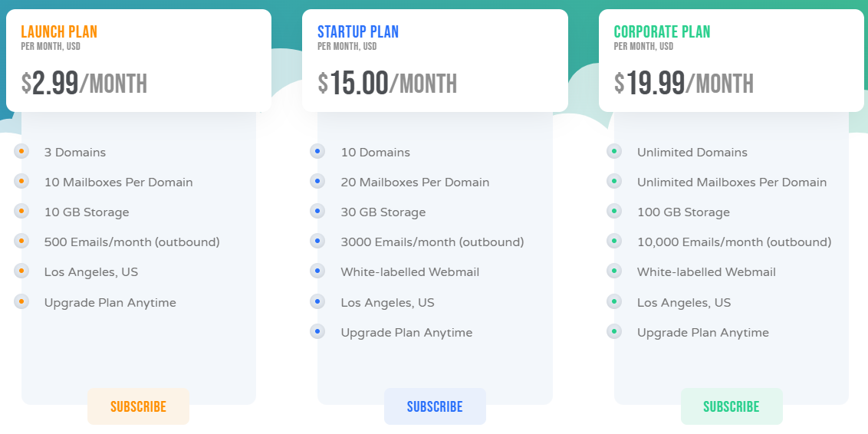Viewport: 868px width, 434px height.
Task: Subscribe to the Corporate Plan
Action: [732, 406]
